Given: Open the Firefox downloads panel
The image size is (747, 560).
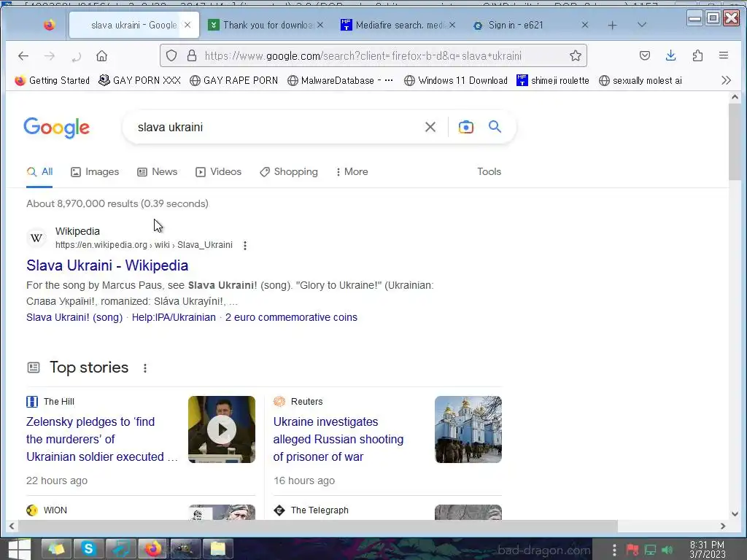Looking at the screenshot, I should click(x=671, y=55).
